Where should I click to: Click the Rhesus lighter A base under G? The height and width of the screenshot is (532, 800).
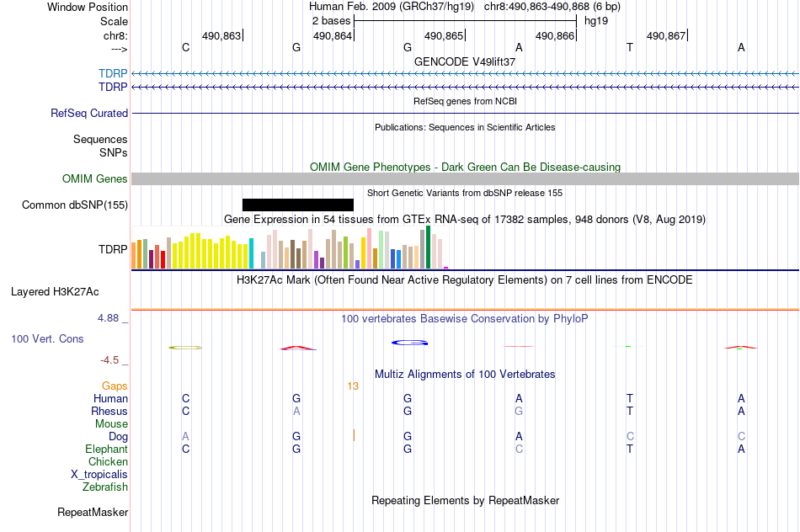click(296, 411)
